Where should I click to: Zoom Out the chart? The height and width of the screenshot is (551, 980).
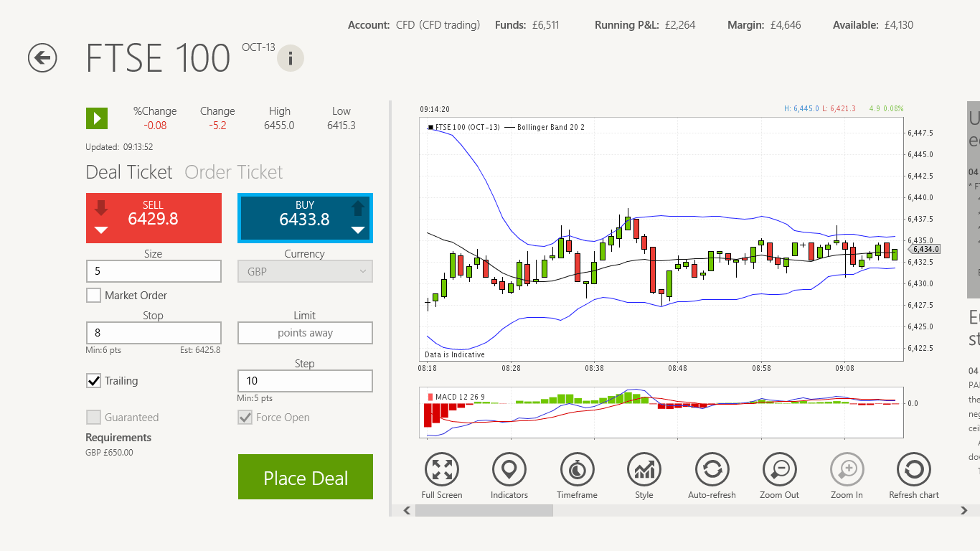pos(779,470)
